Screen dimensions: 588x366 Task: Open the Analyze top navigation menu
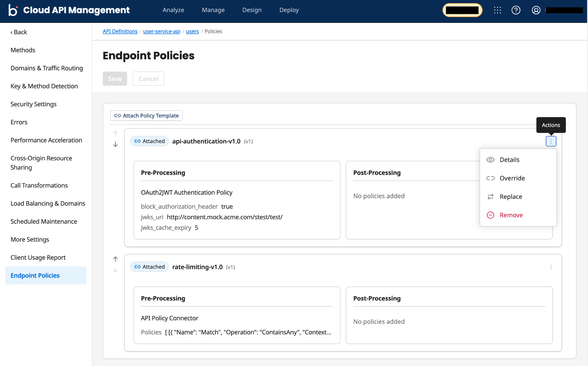pos(173,10)
